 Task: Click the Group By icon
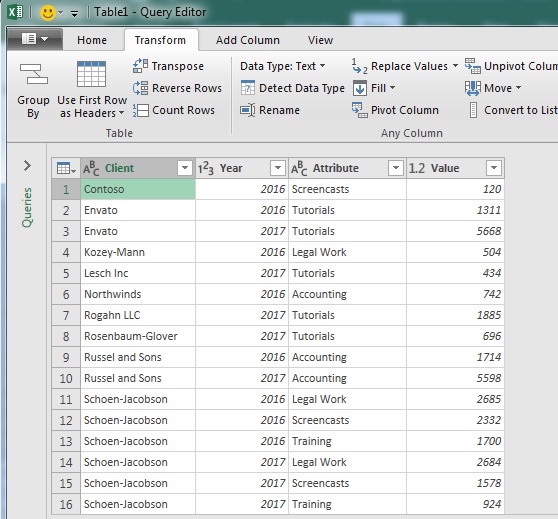(33, 74)
